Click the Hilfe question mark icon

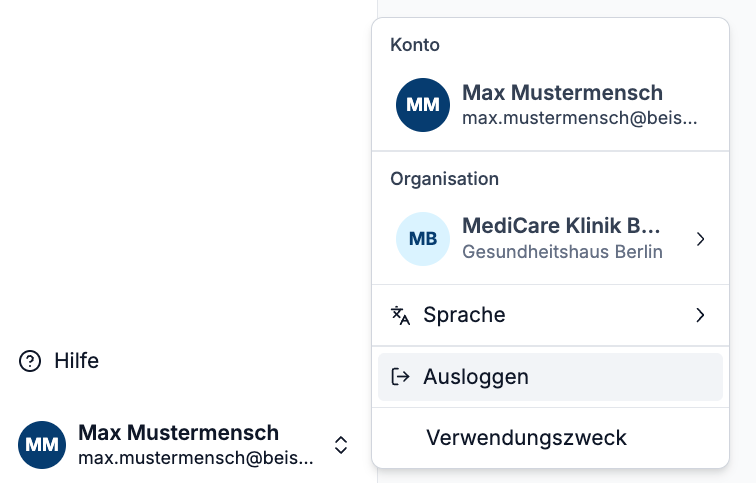pos(30,361)
